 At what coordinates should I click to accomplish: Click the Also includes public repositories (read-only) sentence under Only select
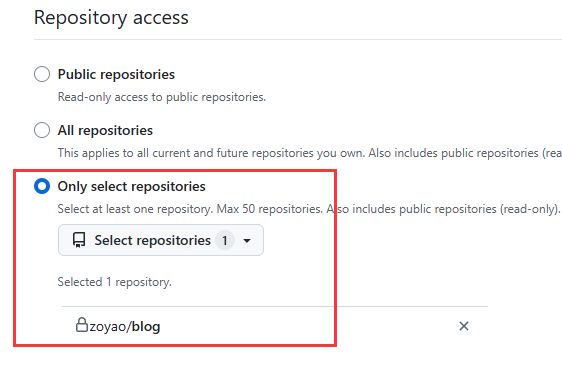click(443, 209)
